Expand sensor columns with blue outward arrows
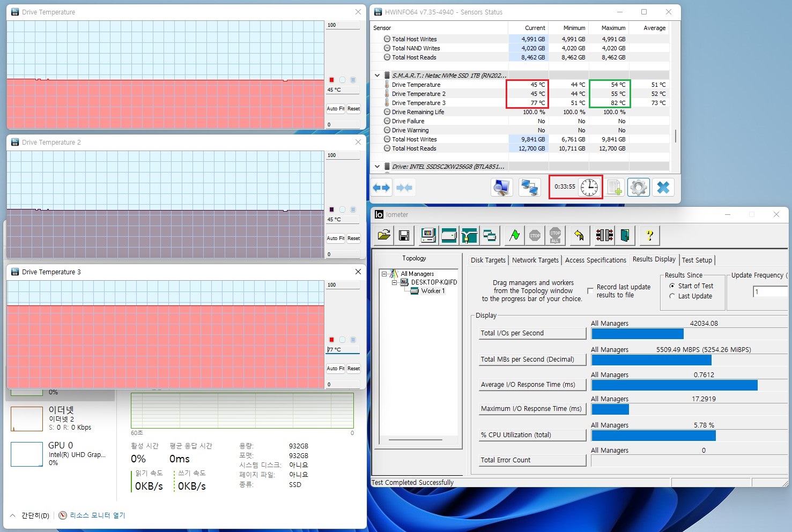The width and height of the screenshot is (792, 532). tap(381, 188)
